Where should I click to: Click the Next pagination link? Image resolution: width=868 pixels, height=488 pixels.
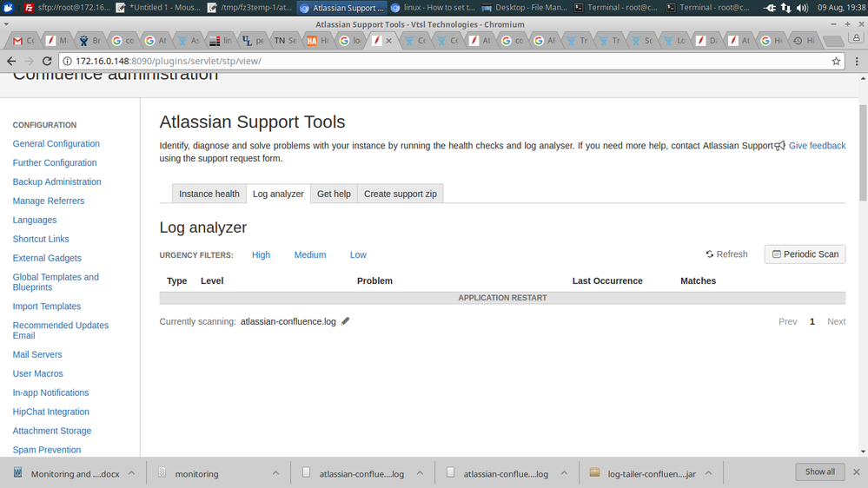coord(837,321)
